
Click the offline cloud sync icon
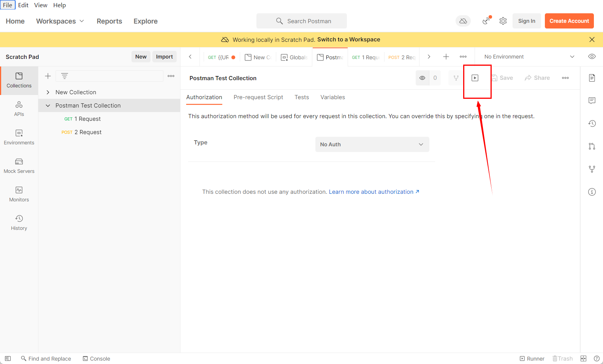point(463,21)
